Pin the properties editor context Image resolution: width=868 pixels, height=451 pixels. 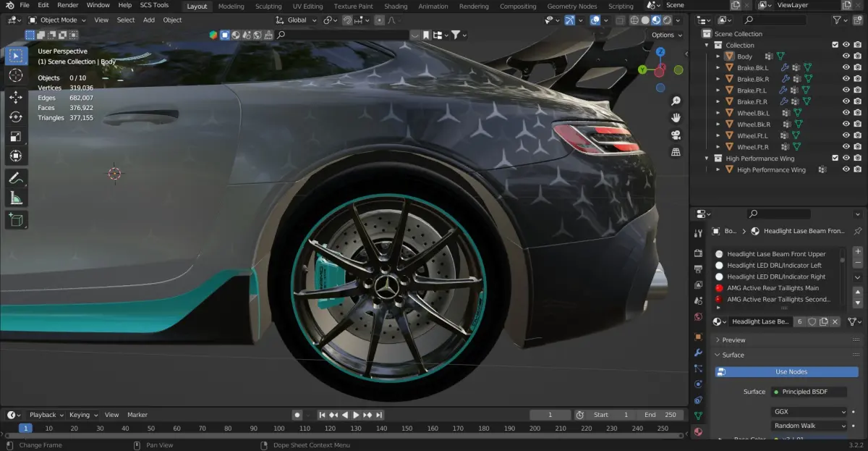[x=858, y=231]
